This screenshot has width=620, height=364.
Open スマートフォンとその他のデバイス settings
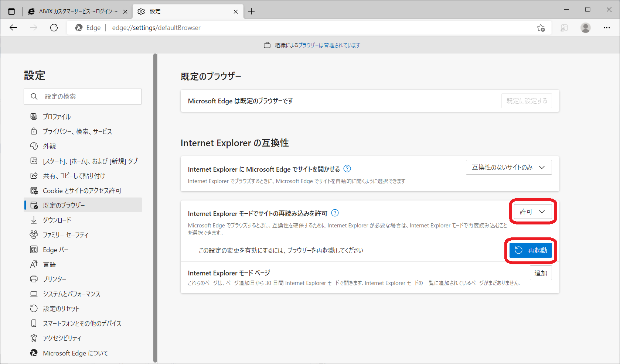83,323
